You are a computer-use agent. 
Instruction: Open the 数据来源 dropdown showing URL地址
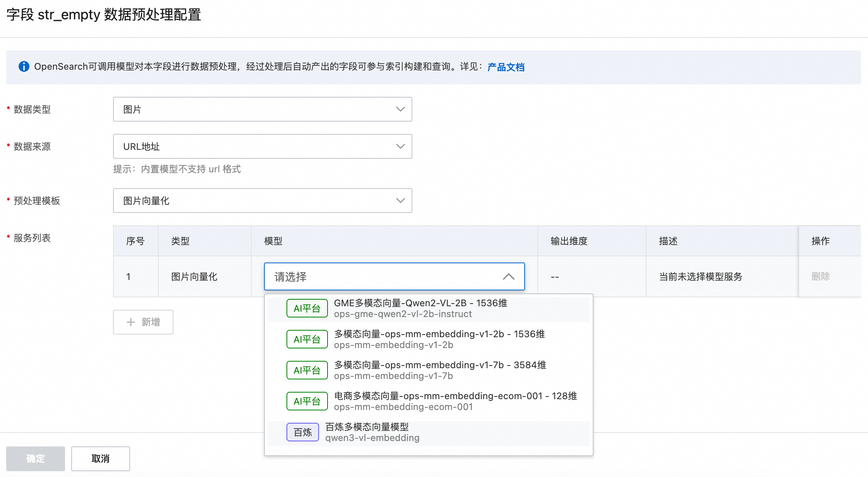[x=262, y=146]
